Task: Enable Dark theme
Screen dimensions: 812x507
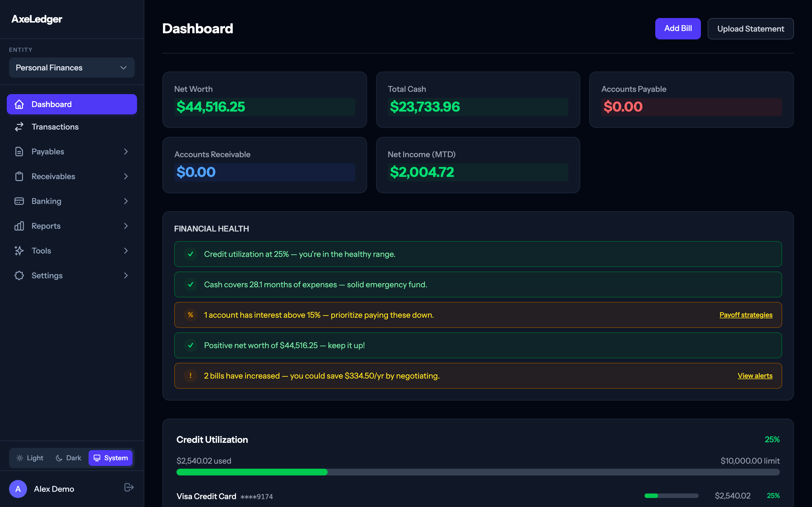Action: point(68,458)
